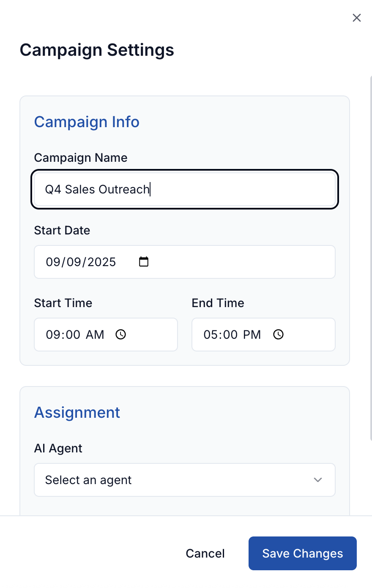Click the clock icon in the End Time field
The image size is (372, 588).
(278, 335)
